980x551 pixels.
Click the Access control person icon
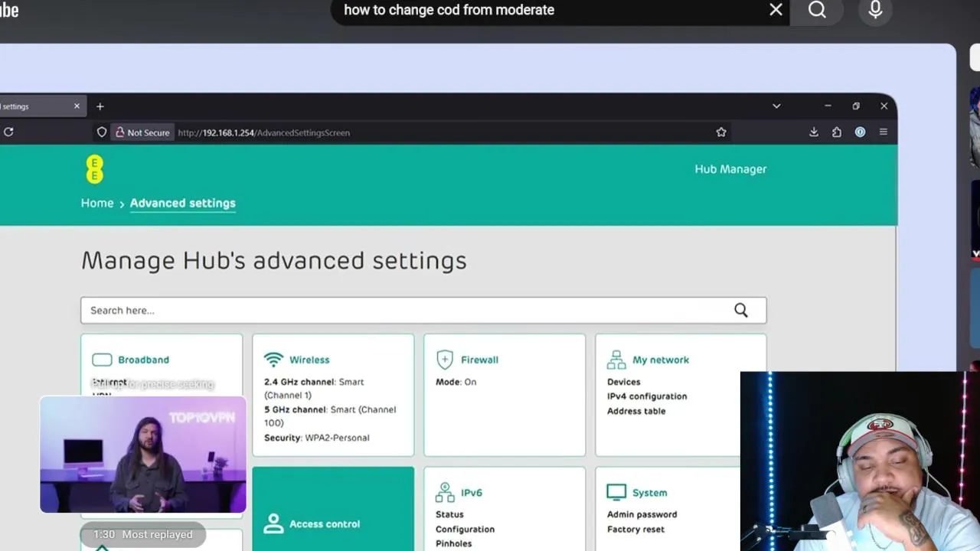pos(273,523)
